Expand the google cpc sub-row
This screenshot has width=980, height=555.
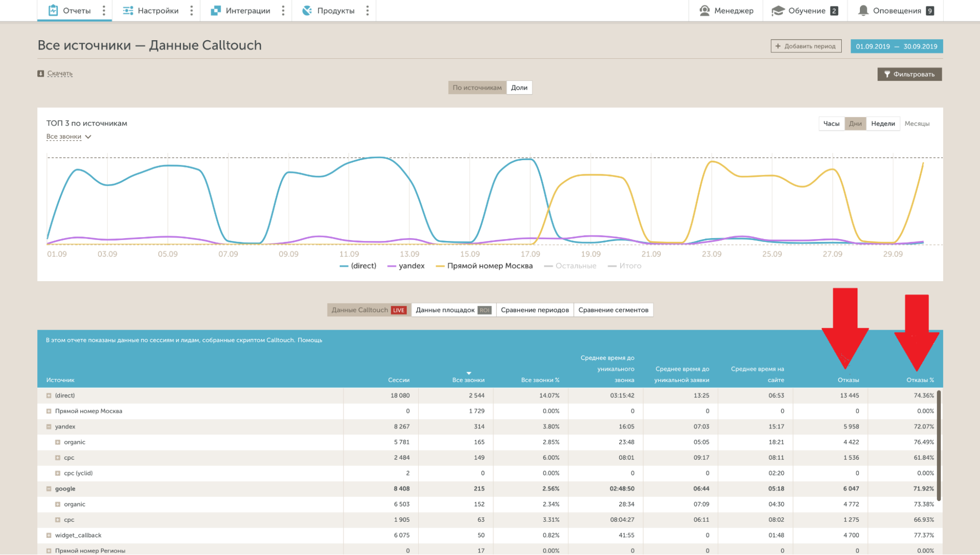click(57, 520)
